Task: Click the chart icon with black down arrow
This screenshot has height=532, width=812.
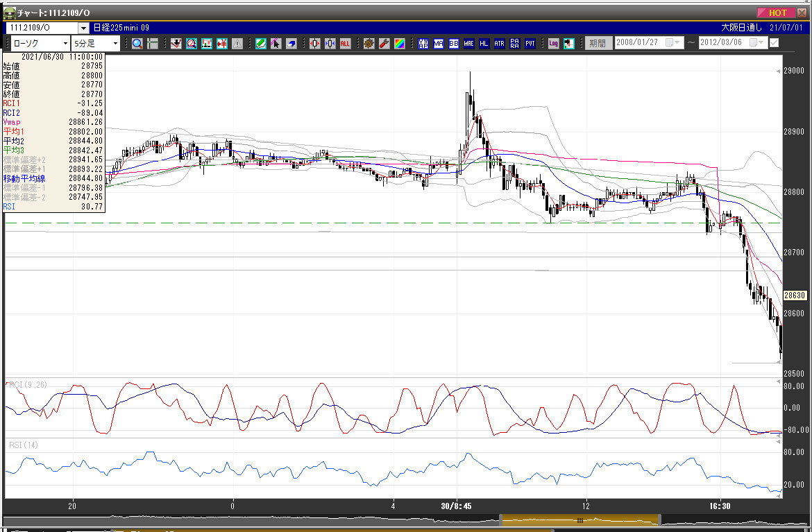Action: coord(176,44)
